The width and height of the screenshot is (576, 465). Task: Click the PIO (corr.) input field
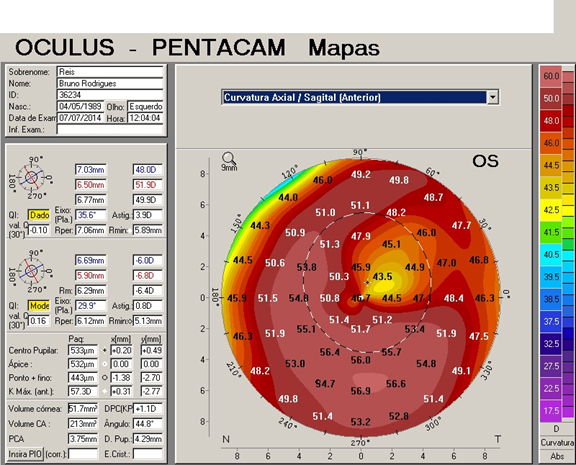[x=83, y=454]
